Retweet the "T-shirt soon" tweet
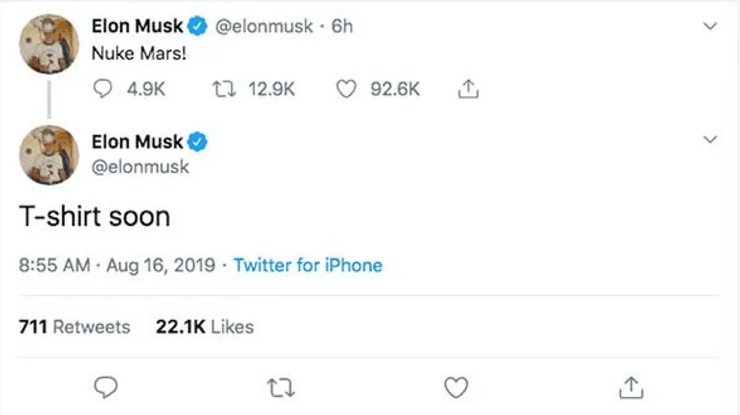This screenshot has width=740, height=415. coord(281,385)
